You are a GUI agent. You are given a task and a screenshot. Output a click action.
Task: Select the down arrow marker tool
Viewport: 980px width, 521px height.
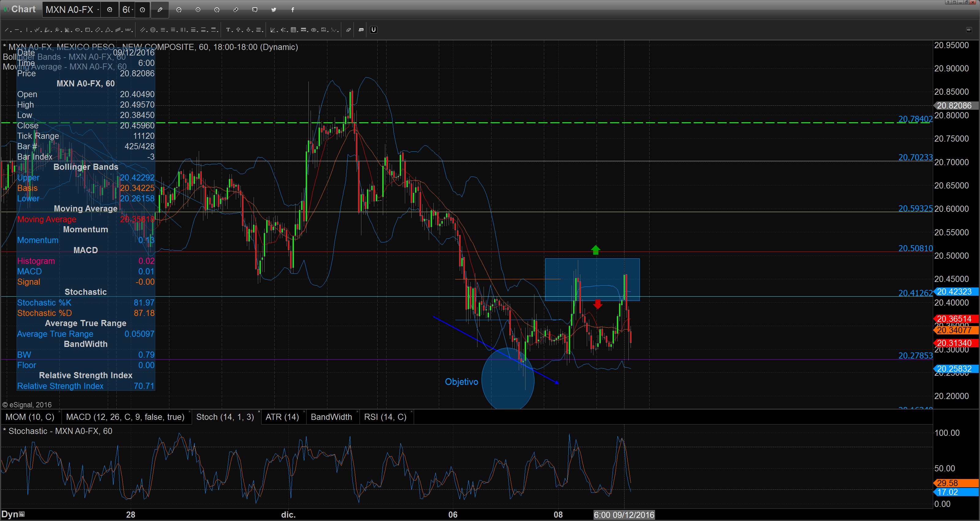pos(248,30)
